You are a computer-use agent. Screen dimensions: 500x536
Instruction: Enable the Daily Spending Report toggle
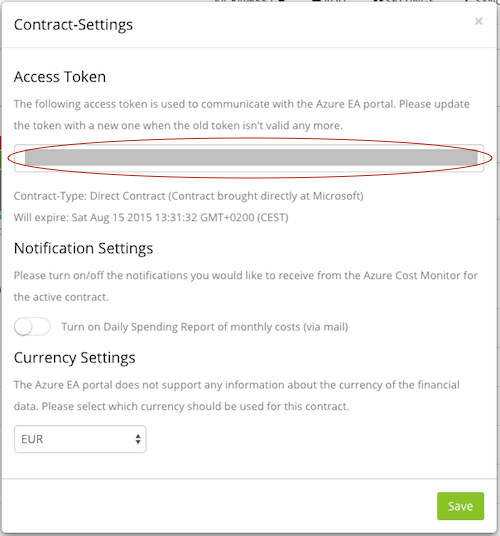(x=32, y=326)
